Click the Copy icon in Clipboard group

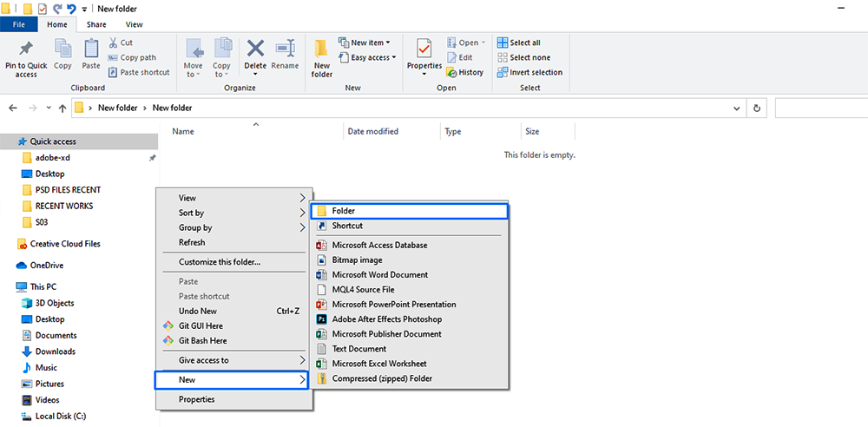(62, 49)
